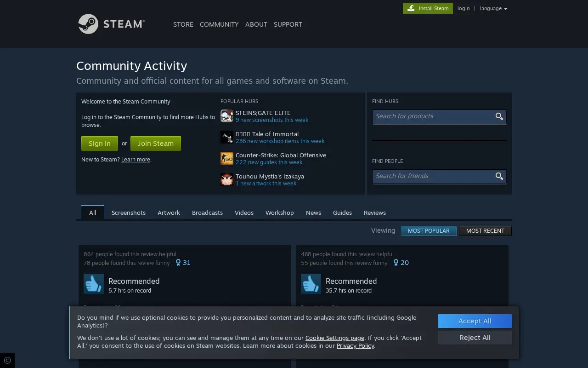Screen dimensions: 588x368
Task: Open the STEINS;GATE ELITE hub icon
Action: tap(227, 116)
